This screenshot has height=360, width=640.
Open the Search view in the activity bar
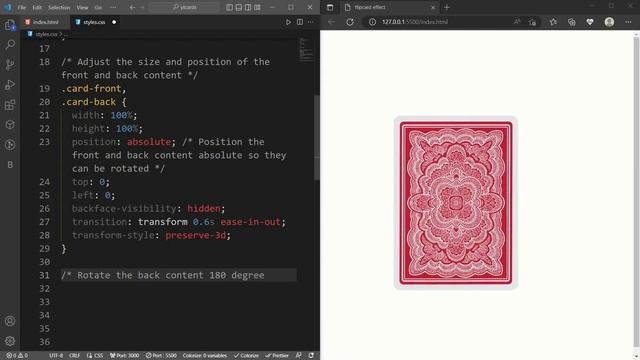click(x=10, y=44)
